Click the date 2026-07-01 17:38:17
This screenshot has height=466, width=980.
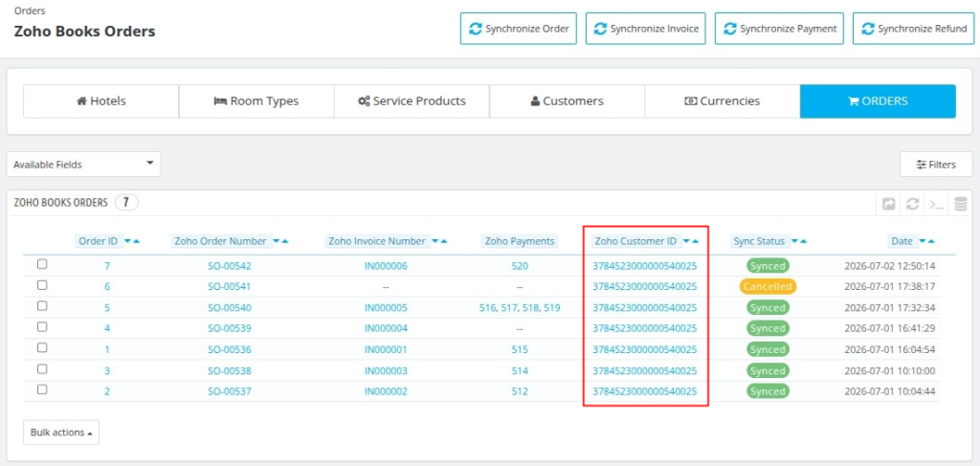(x=889, y=287)
